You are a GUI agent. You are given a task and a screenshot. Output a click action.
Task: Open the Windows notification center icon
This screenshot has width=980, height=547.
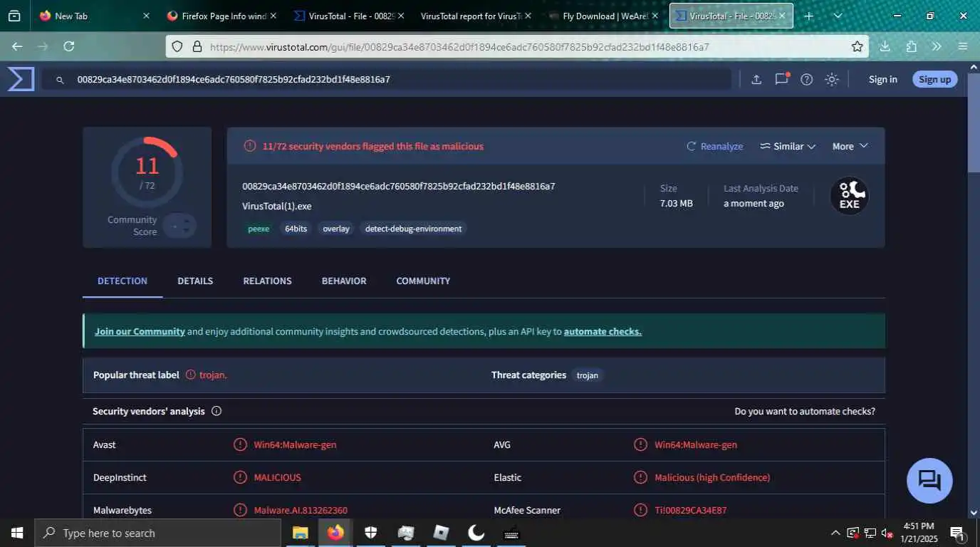point(957,533)
